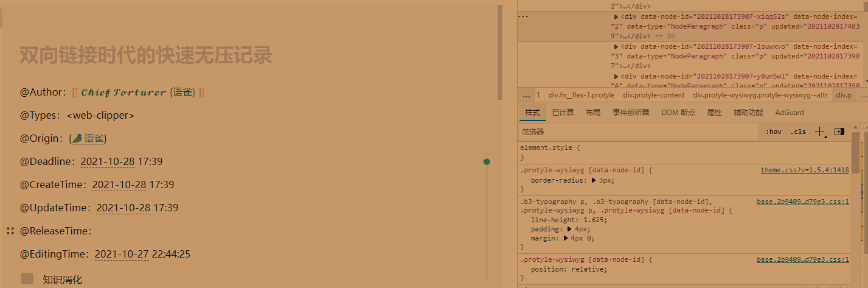Expand the div node with id ending 1ouwxvo
The height and width of the screenshot is (288, 868).
[616, 46]
